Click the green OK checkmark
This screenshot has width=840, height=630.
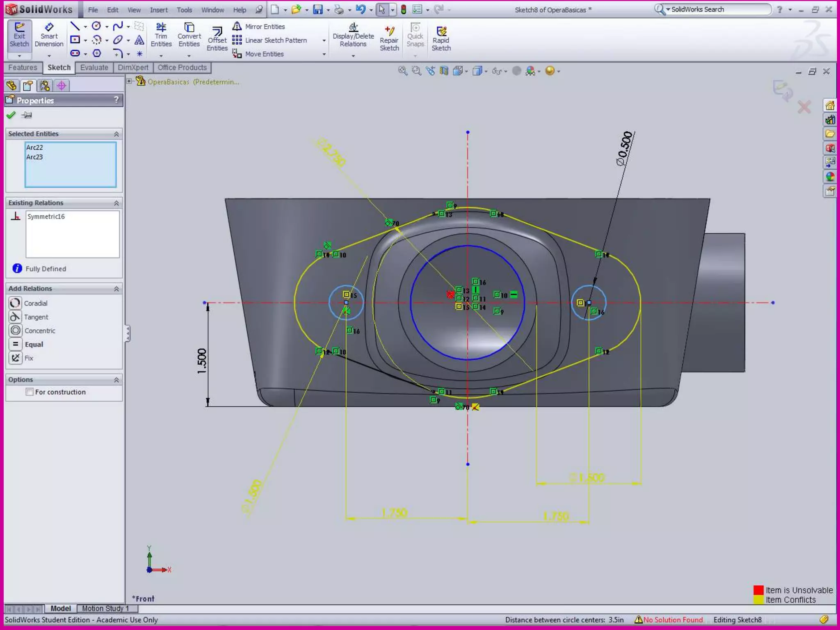pyautogui.click(x=11, y=115)
